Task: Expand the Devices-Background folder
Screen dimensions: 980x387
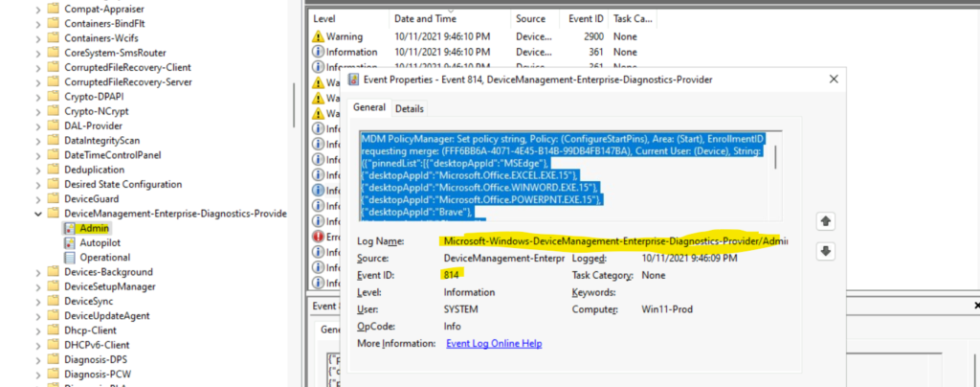Action: tap(38, 272)
